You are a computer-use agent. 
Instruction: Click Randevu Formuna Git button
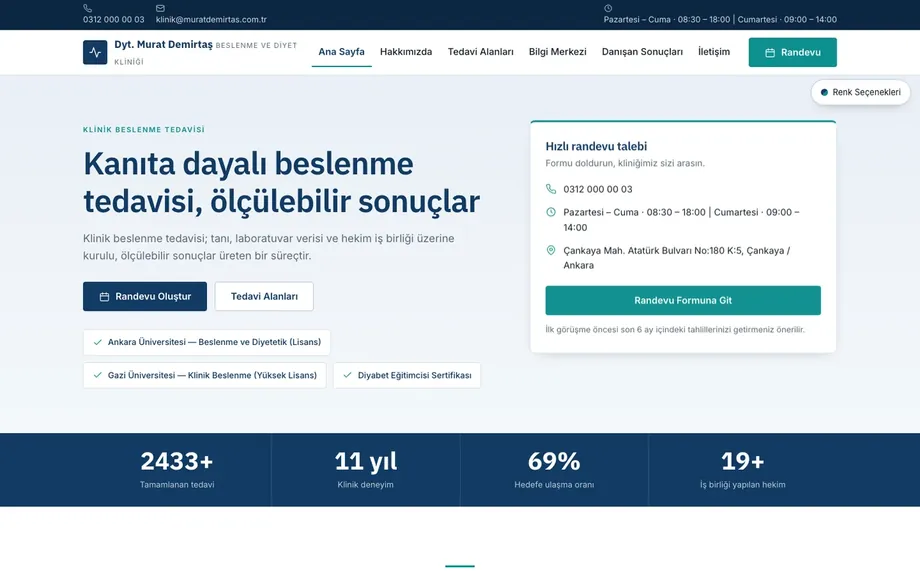click(683, 300)
